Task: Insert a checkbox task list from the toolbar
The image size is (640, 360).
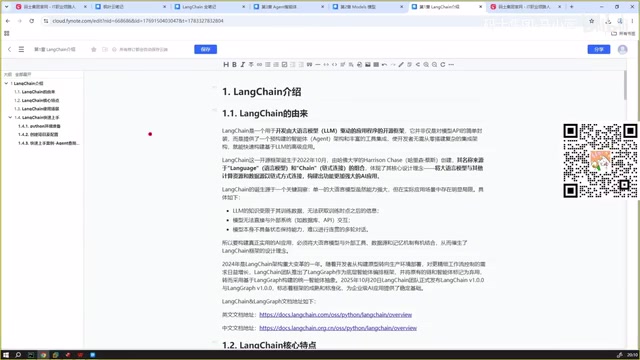Action: pos(284,64)
